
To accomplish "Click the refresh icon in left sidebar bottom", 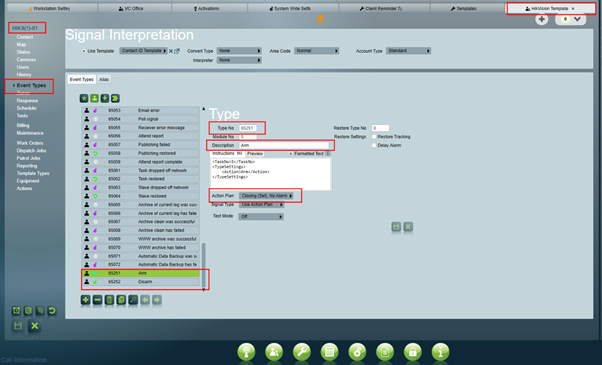I will pyautogui.click(x=52, y=310).
